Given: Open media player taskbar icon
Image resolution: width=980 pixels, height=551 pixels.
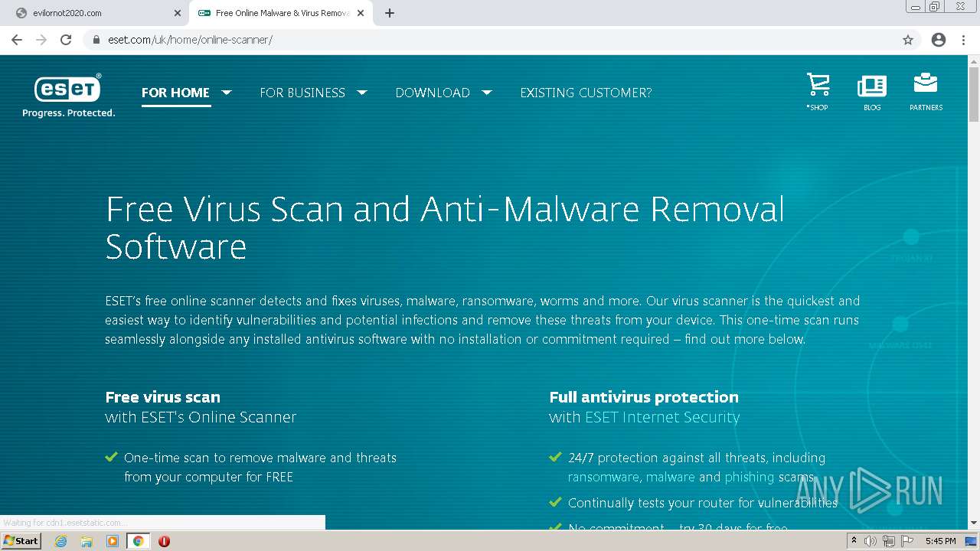Looking at the screenshot, I should coord(113,541).
